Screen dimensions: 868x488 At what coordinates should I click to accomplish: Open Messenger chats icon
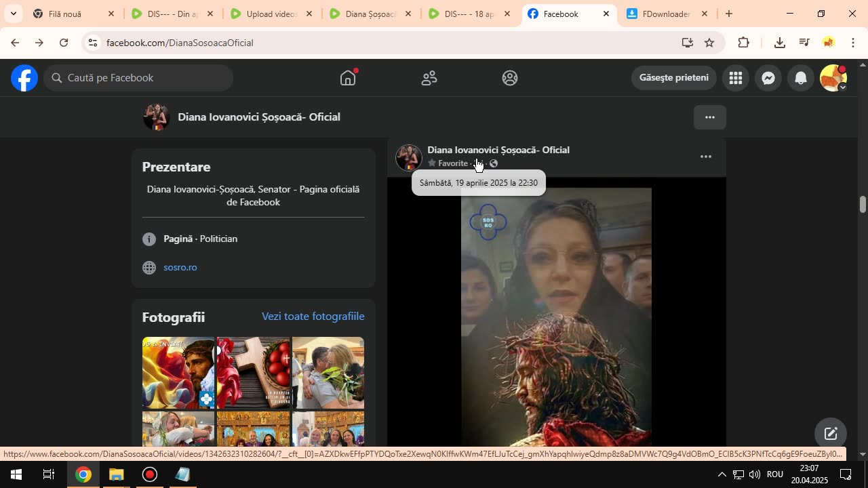point(768,78)
